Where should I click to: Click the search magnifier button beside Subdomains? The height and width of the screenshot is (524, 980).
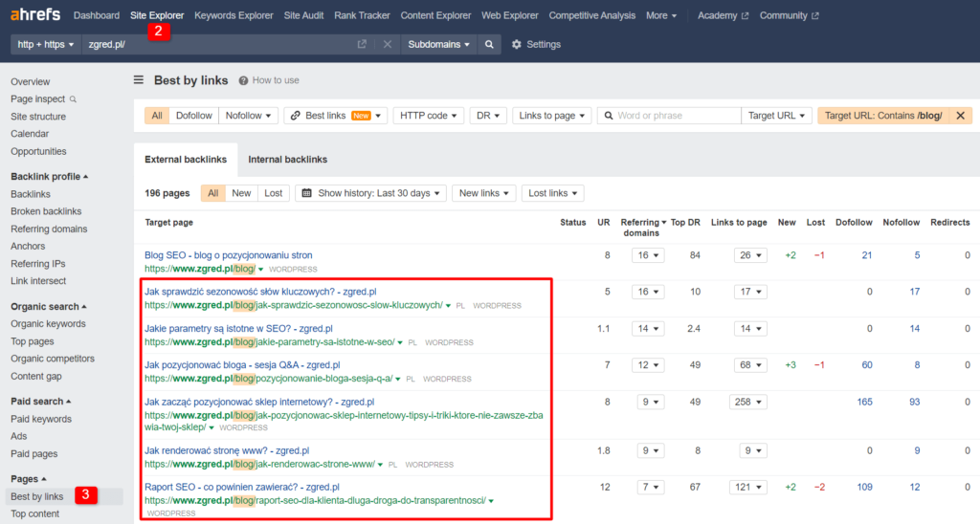[489, 45]
